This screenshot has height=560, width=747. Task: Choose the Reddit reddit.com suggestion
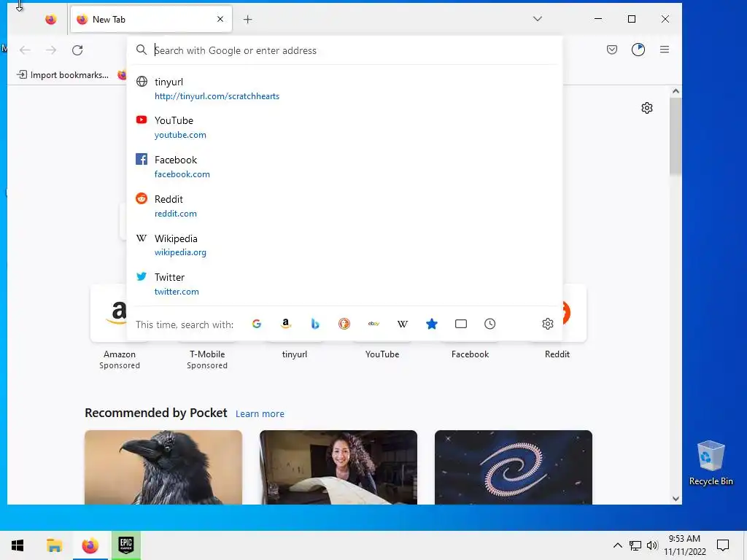[345, 206]
